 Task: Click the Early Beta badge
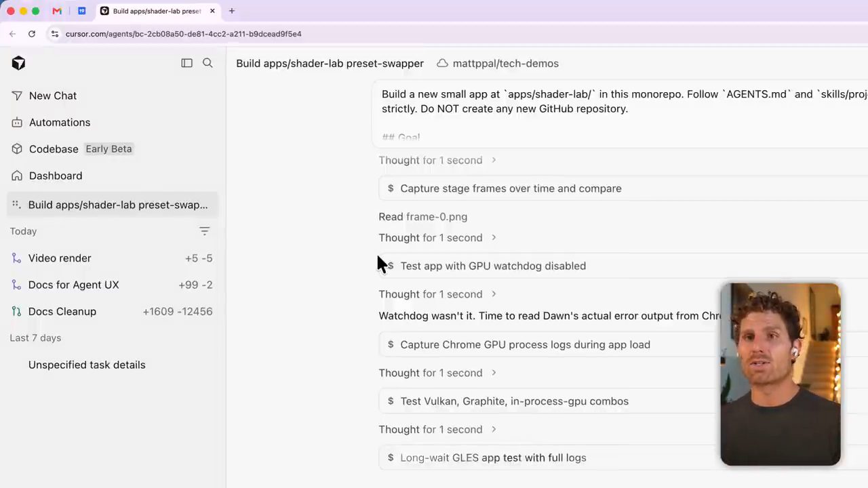tap(108, 149)
